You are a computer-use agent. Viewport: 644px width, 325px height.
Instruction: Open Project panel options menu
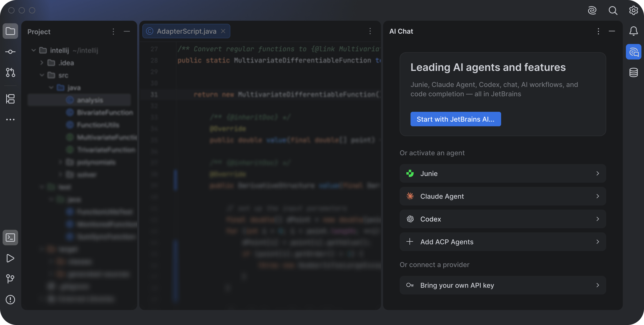click(113, 32)
